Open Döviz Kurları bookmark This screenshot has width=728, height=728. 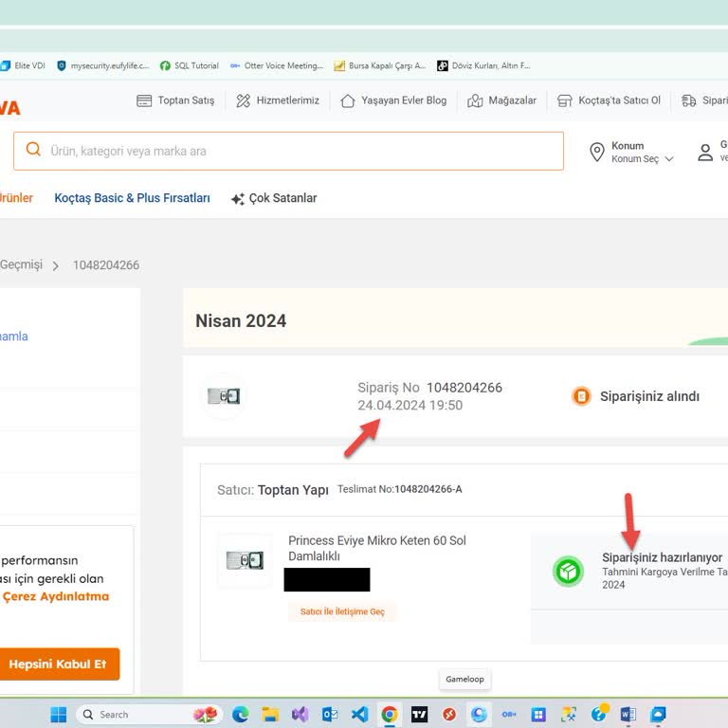coord(483,65)
